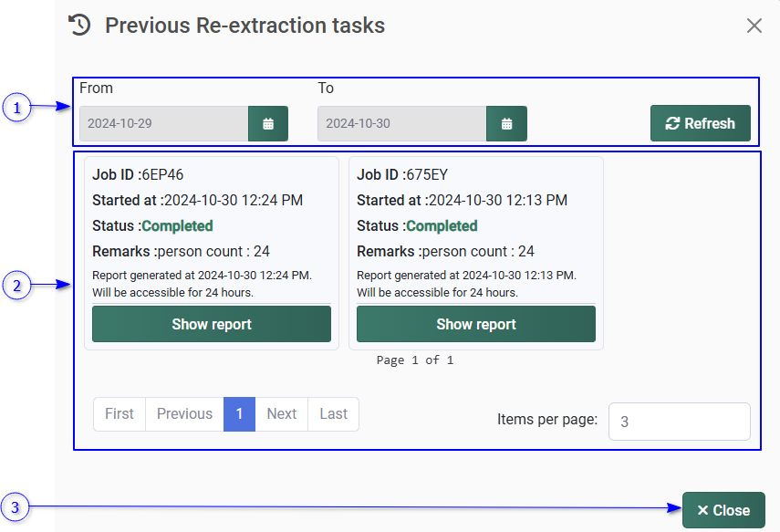Click the From date field
The image size is (780, 532).
pos(164,124)
